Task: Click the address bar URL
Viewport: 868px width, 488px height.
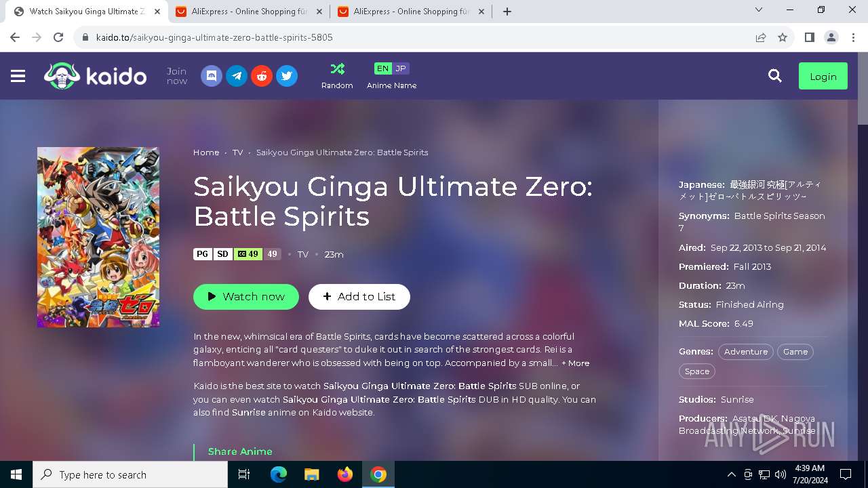Action: pos(214,38)
